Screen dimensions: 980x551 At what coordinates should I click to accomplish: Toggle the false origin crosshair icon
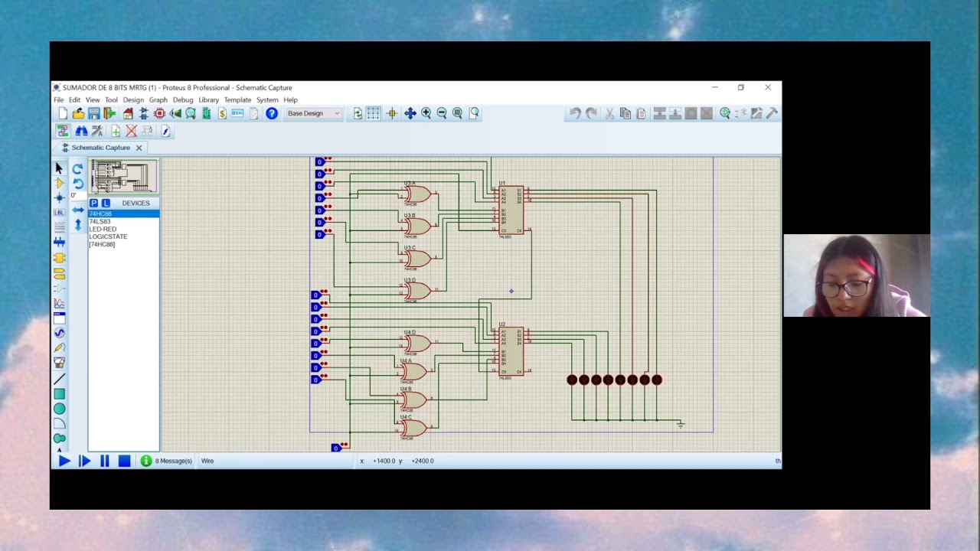[392, 113]
